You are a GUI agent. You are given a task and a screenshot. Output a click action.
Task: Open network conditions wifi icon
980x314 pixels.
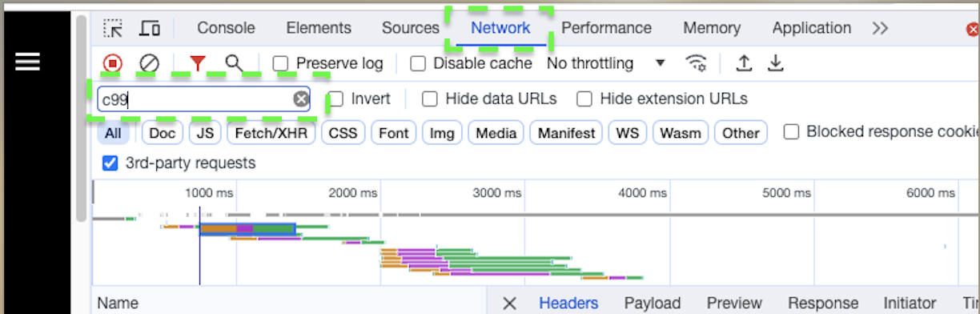697,63
